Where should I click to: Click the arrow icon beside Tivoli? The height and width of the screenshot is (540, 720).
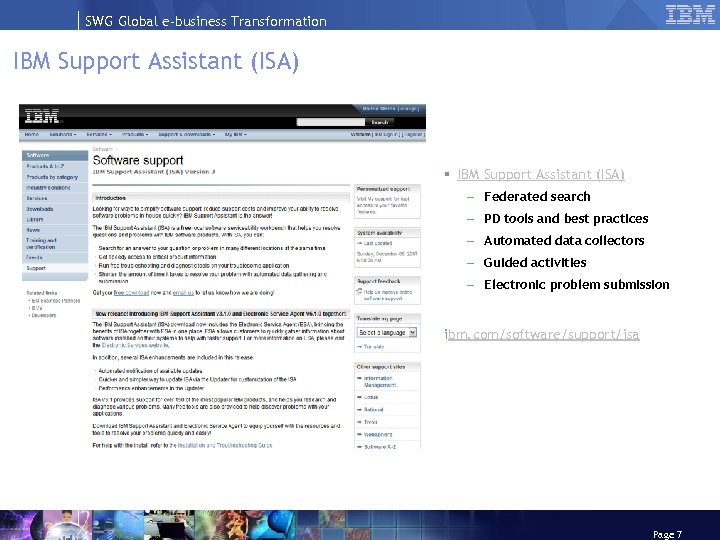tap(360, 422)
